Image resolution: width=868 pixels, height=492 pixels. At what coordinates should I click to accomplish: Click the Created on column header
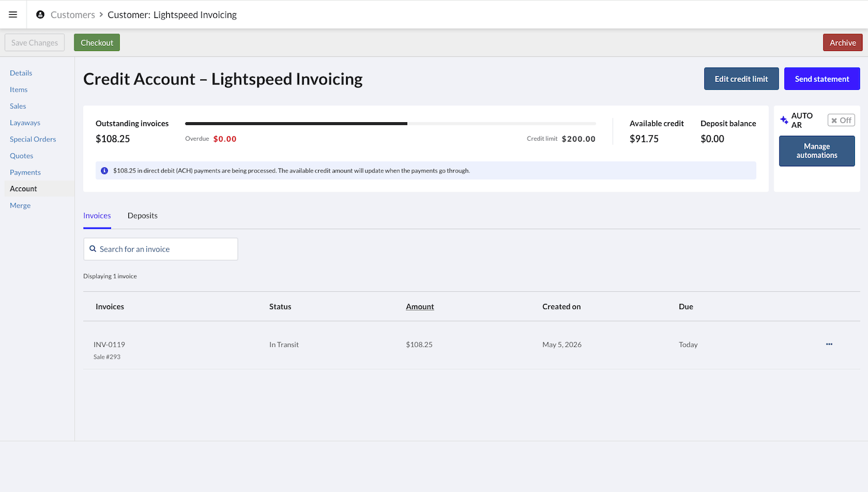click(x=562, y=306)
